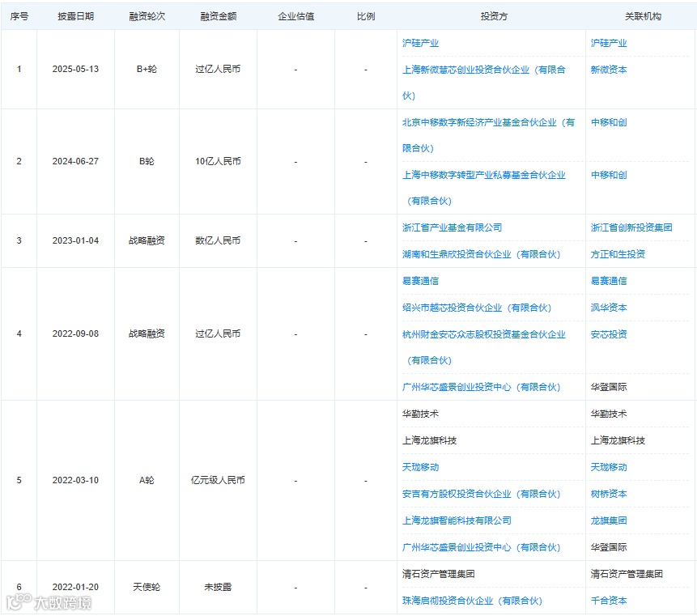Screen dimensions: 697x616
Task: Click 战略融资 in the 2023-01-04 row
Action: pos(147,241)
